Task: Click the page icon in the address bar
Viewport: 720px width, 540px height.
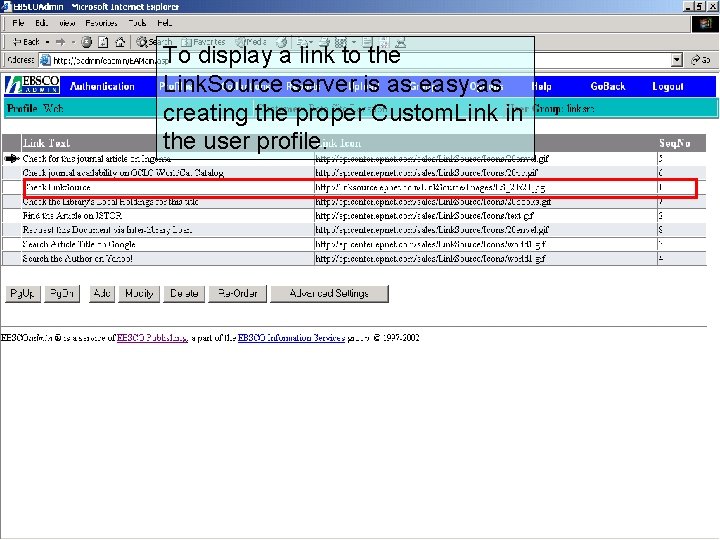Action: pyautogui.click(x=45, y=60)
